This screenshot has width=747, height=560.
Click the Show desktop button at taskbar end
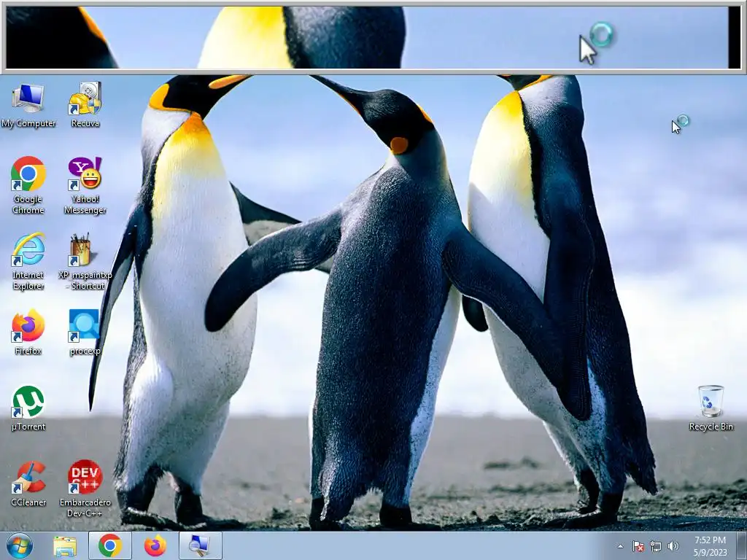742,545
